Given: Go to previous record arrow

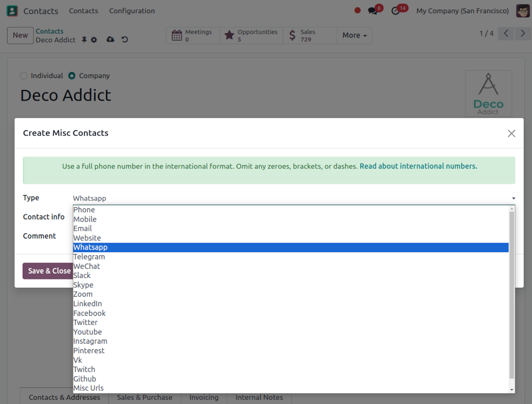Looking at the screenshot, I should pos(506,33).
